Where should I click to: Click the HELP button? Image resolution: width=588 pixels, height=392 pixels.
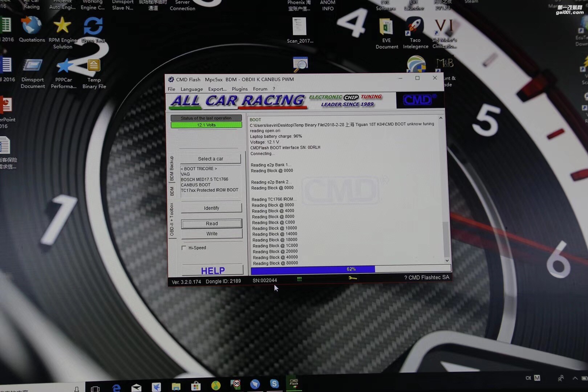tap(213, 270)
